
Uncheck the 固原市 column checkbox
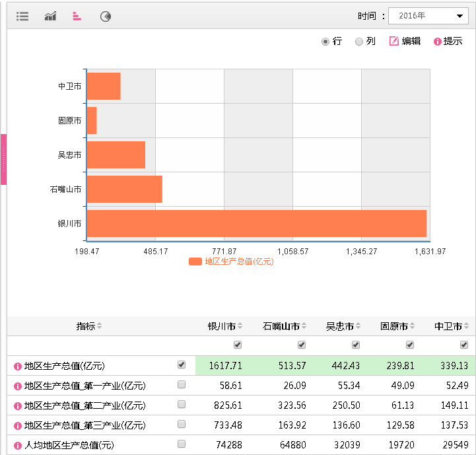(410, 345)
